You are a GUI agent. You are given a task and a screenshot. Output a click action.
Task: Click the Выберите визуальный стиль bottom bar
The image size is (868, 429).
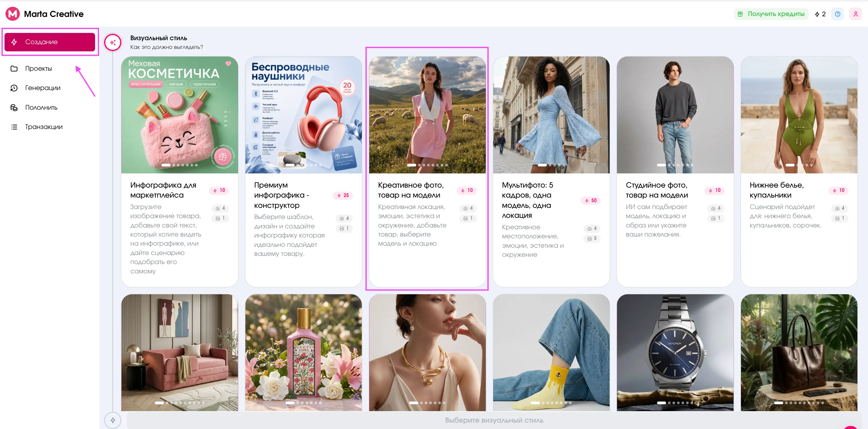(x=494, y=420)
